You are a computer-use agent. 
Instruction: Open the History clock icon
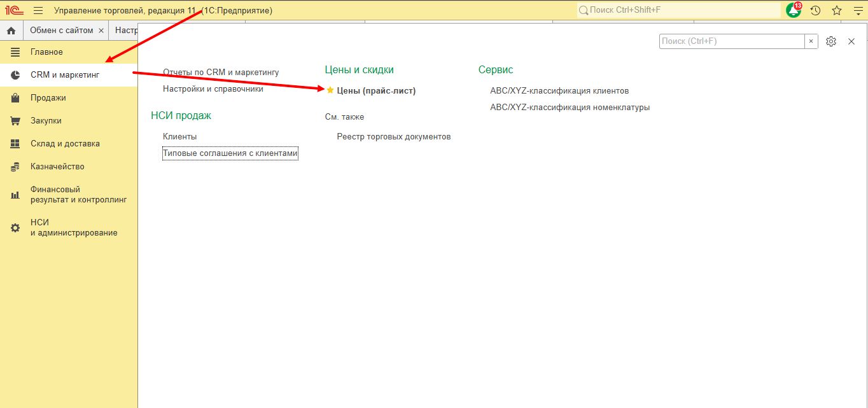click(x=815, y=10)
